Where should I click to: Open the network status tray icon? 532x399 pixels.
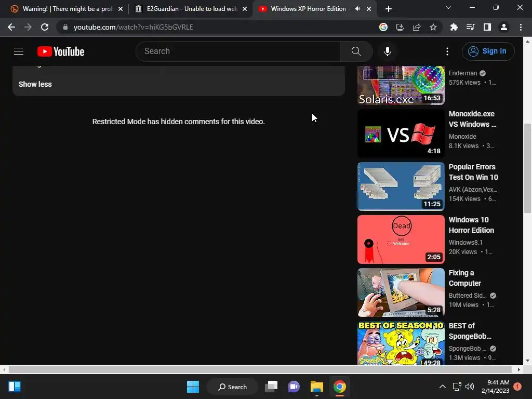click(457, 387)
